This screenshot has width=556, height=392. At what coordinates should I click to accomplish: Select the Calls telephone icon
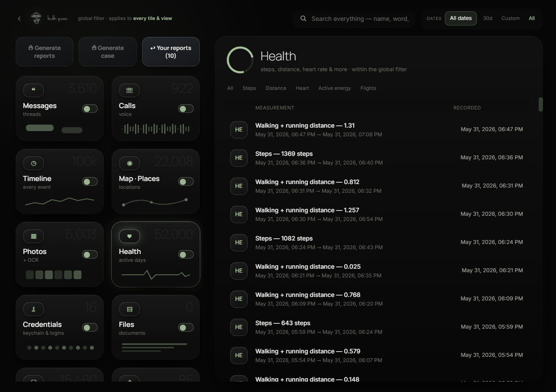[x=129, y=90]
